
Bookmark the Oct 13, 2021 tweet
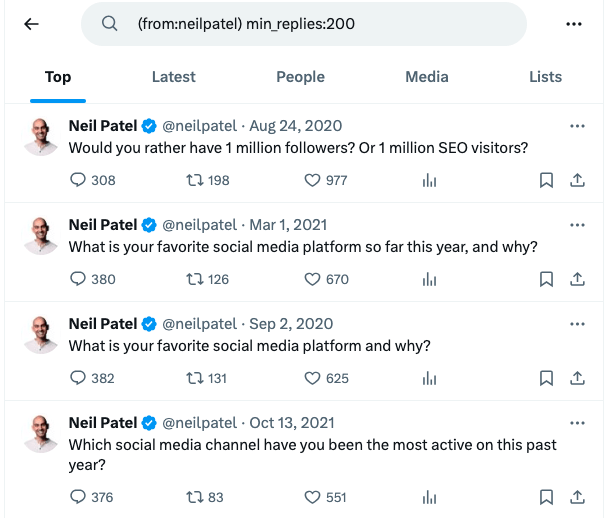point(546,497)
